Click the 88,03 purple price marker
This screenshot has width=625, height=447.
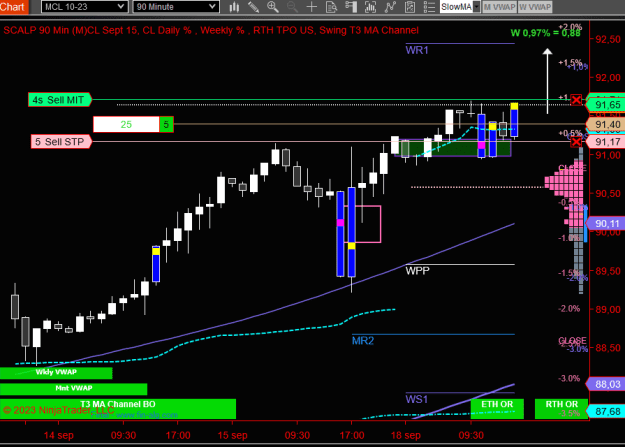(x=605, y=384)
